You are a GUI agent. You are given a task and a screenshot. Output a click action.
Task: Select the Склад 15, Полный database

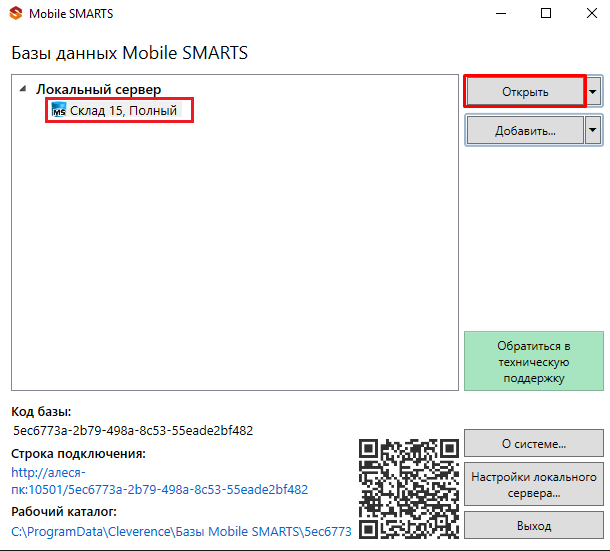coord(123,110)
